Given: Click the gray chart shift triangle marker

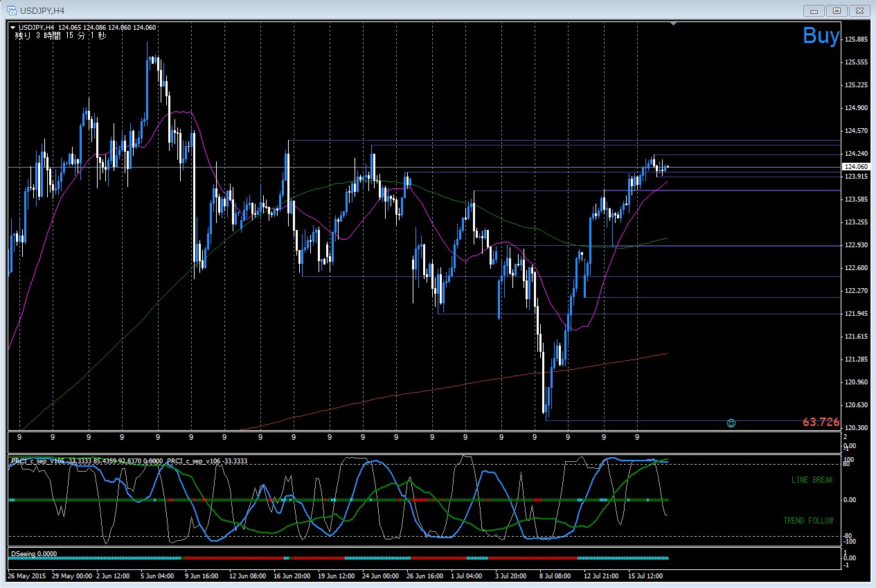Looking at the screenshot, I should point(674,24).
